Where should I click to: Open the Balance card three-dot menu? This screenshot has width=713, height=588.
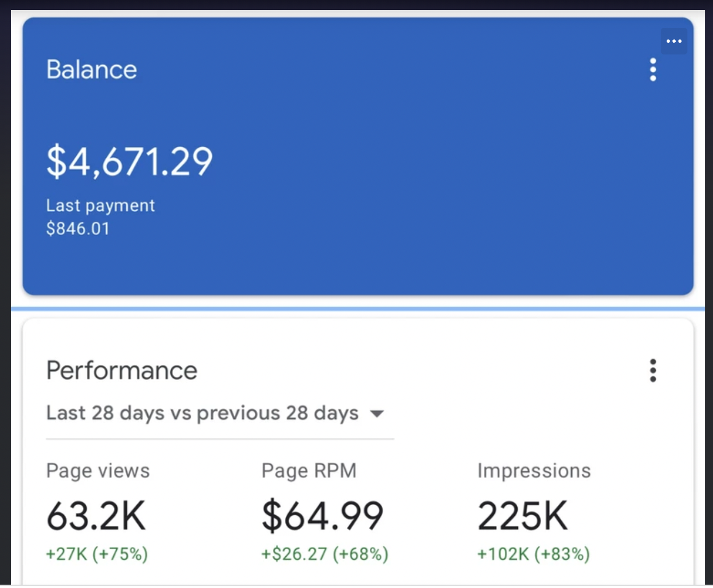coord(653,70)
